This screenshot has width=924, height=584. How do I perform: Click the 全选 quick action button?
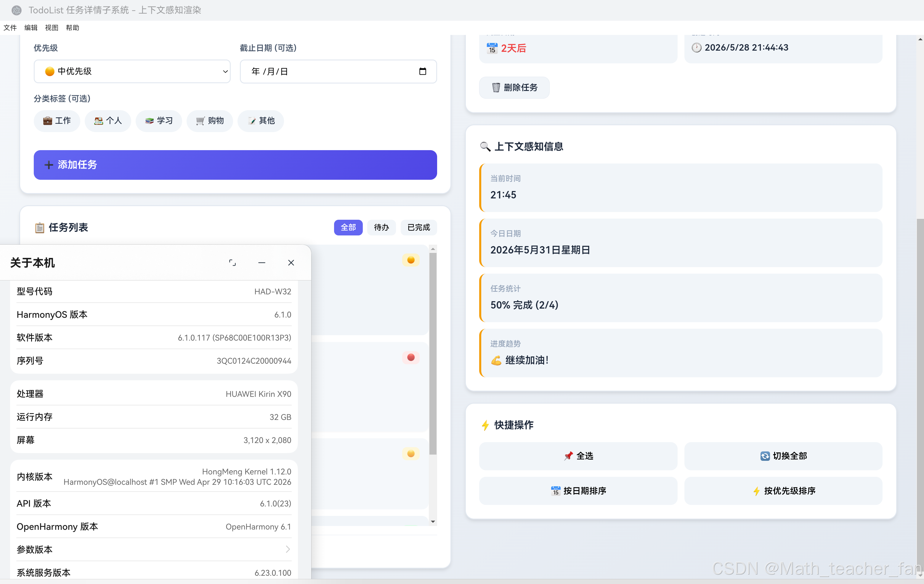[x=578, y=456]
